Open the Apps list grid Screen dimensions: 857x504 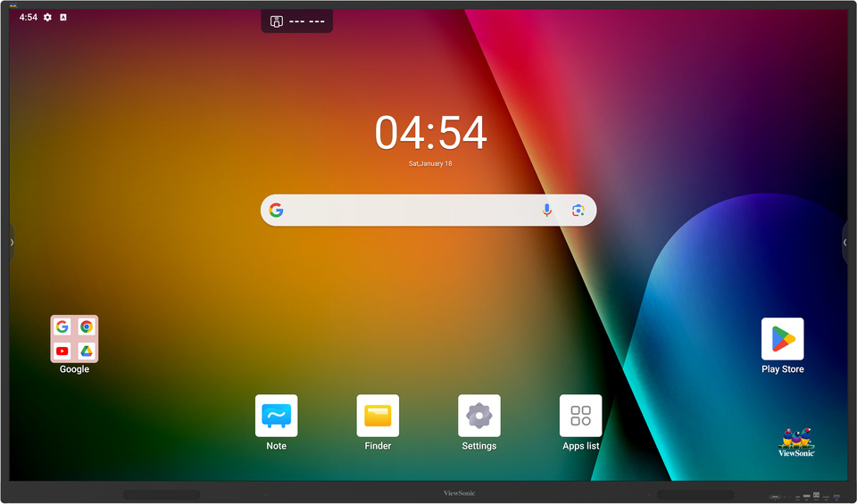580,416
